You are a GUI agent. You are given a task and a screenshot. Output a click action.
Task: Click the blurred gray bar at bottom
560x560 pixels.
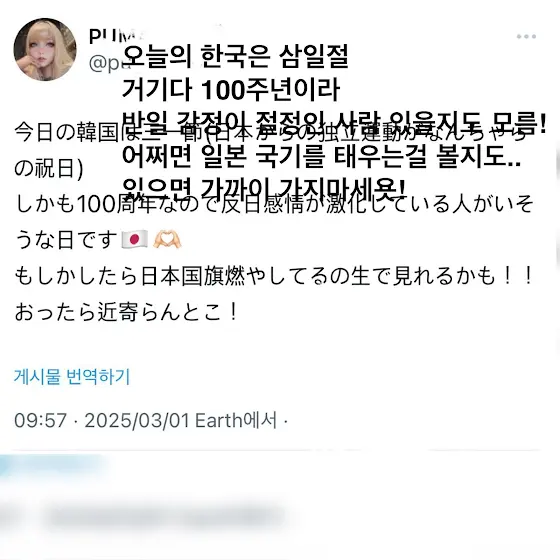click(x=164, y=517)
